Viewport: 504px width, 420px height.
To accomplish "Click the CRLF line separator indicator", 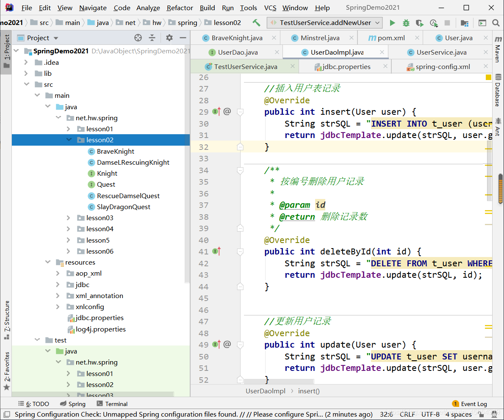I will [x=407, y=414].
